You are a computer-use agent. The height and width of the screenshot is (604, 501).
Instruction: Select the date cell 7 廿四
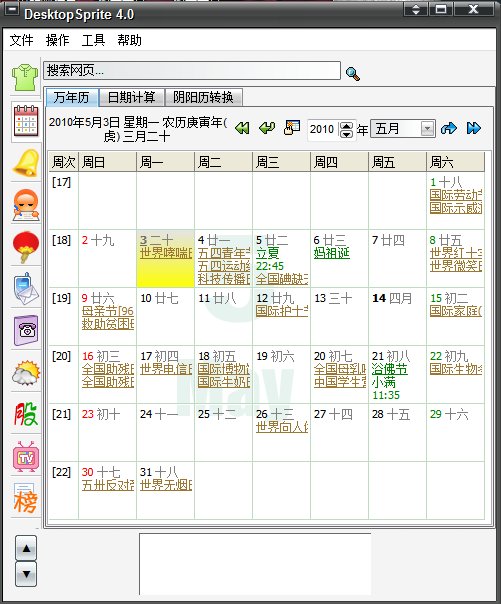click(397, 259)
